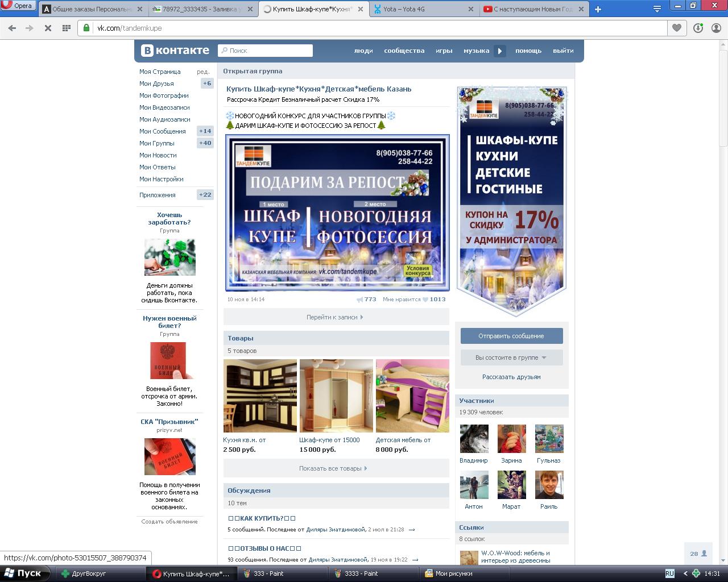The image size is (728, 582).
Task: Click the address bar with vk.com/tandemkupe
Action: tap(372, 28)
